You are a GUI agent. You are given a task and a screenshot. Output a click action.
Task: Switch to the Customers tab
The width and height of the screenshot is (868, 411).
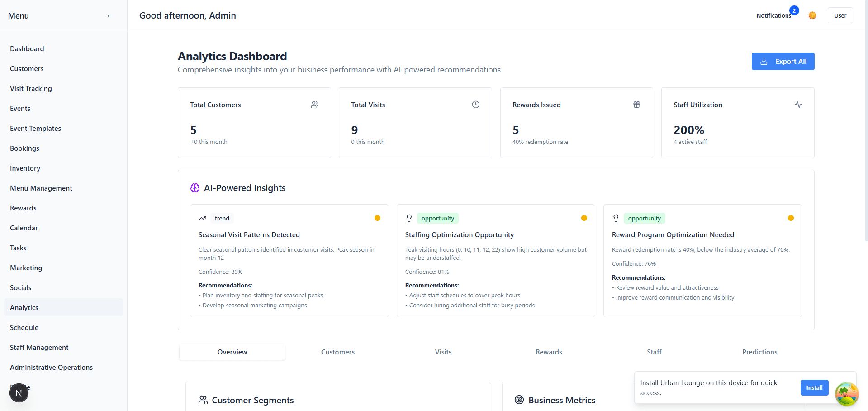point(338,352)
